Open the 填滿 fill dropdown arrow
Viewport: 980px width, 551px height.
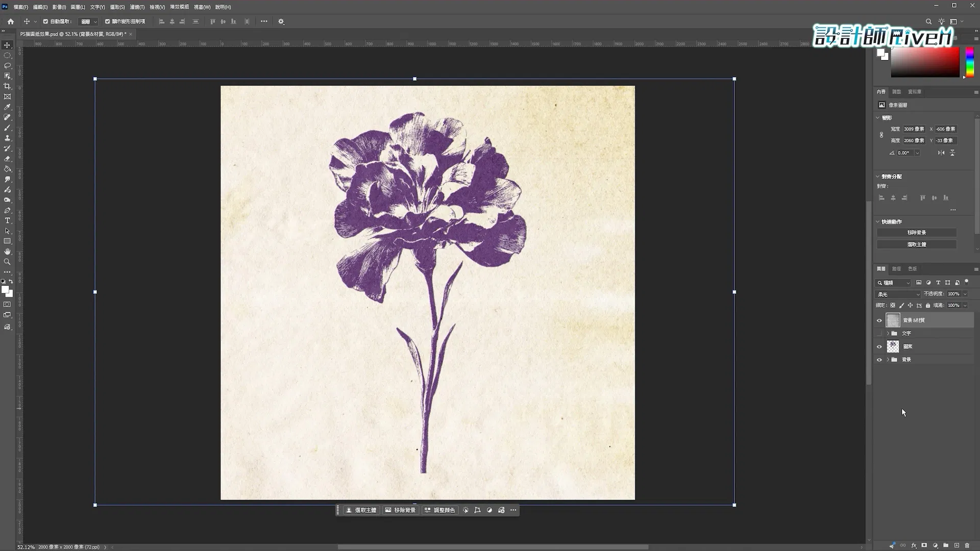point(965,305)
